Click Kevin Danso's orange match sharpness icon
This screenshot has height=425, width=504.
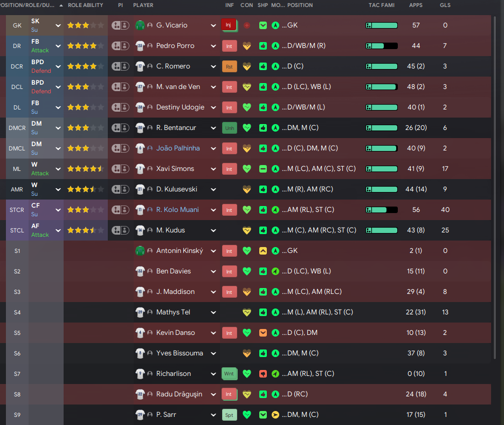tap(263, 333)
